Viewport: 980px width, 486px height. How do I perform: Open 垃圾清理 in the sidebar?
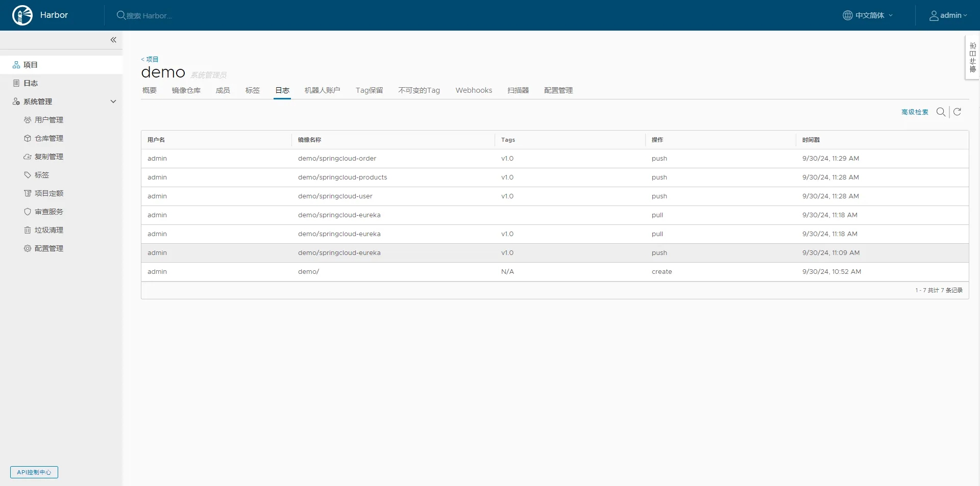coord(49,230)
